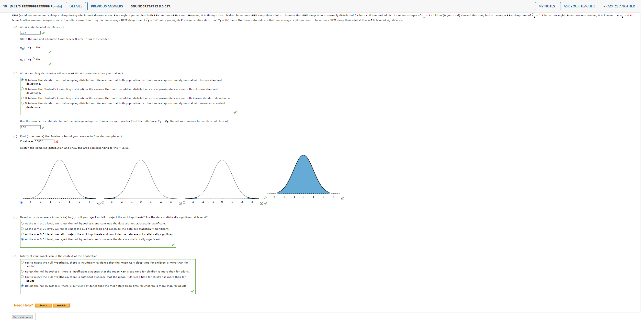Open the Read It help resource

pyautogui.click(x=43, y=305)
